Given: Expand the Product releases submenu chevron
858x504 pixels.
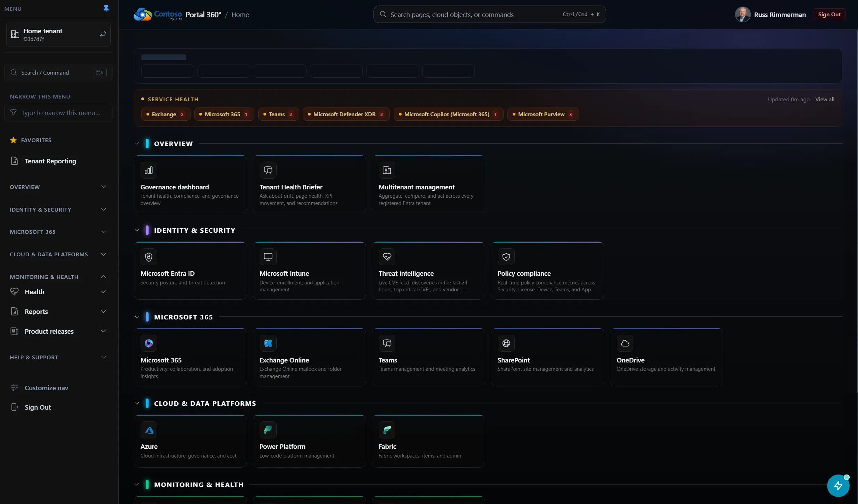Looking at the screenshot, I should 103,331.
